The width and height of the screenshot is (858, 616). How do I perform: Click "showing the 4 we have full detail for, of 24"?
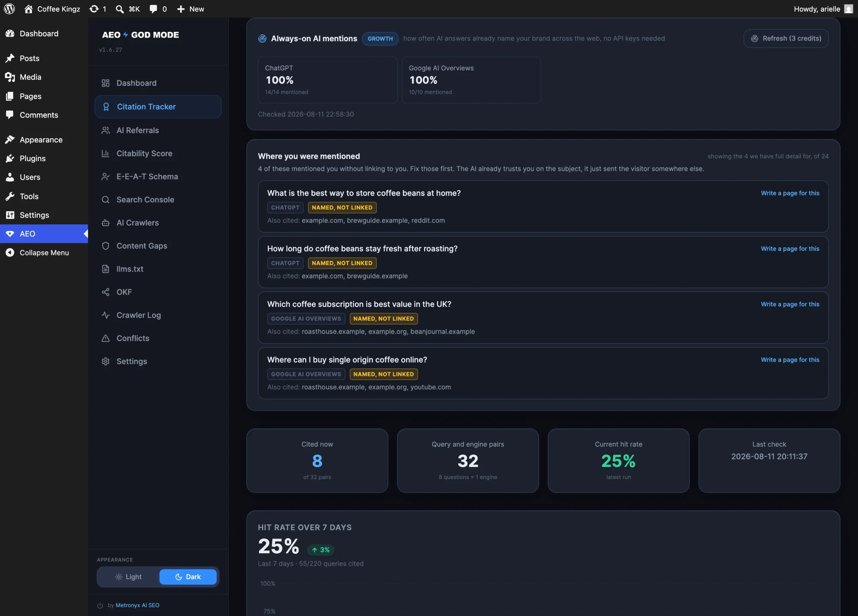tap(768, 156)
